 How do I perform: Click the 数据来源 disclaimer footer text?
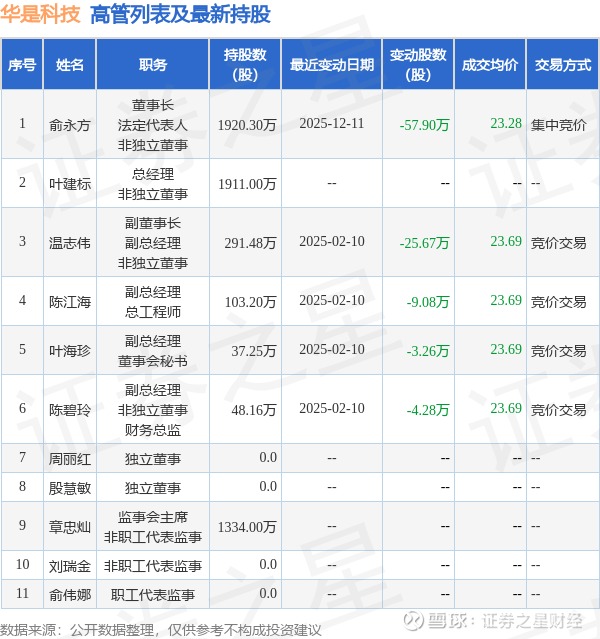pyautogui.click(x=161, y=630)
